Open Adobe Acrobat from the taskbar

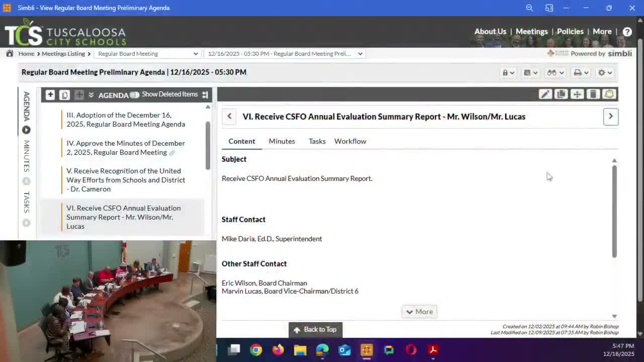433,350
